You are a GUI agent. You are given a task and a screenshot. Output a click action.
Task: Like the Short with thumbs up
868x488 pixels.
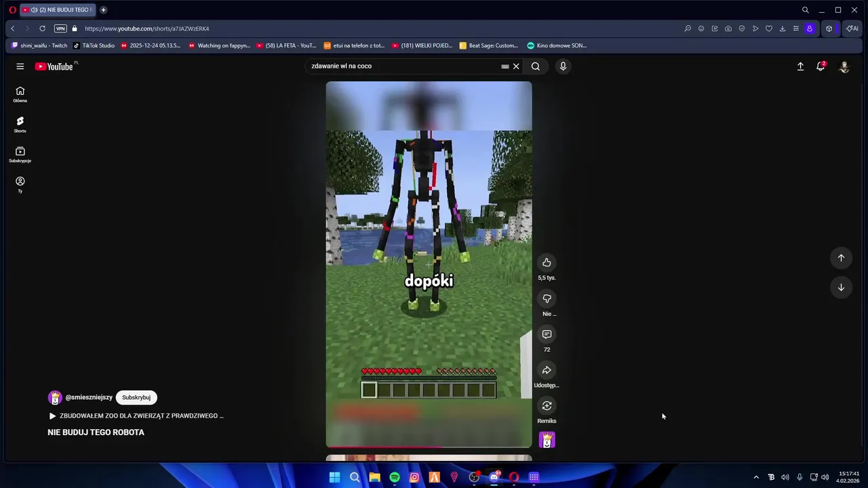(x=547, y=262)
